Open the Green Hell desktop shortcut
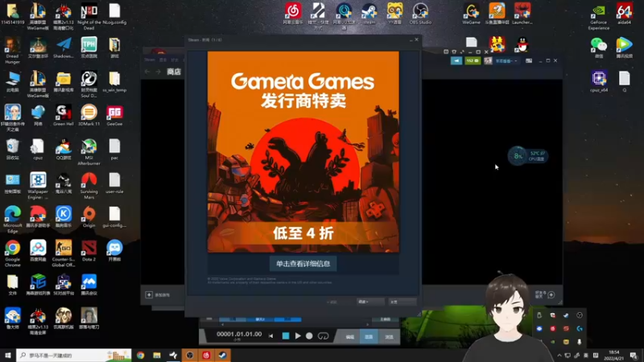644x362 pixels. pyautogui.click(x=64, y=115)
